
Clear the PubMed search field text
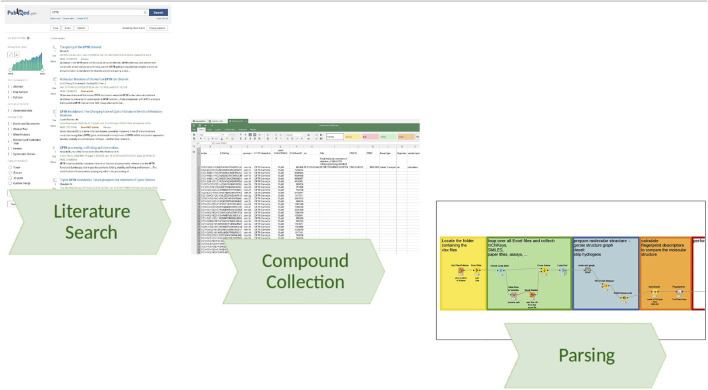[145, 13]
